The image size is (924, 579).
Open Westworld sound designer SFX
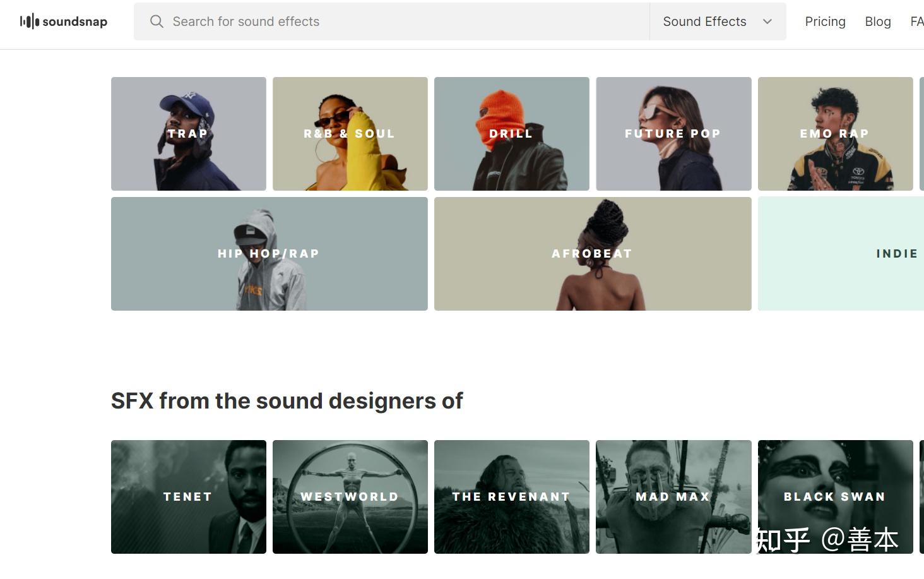pos(350,497)
